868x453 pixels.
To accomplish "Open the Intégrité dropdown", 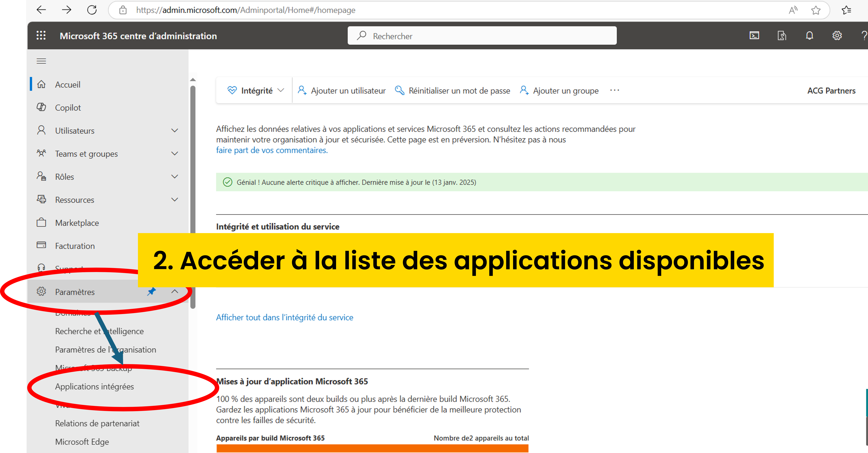I will (256, 90).
